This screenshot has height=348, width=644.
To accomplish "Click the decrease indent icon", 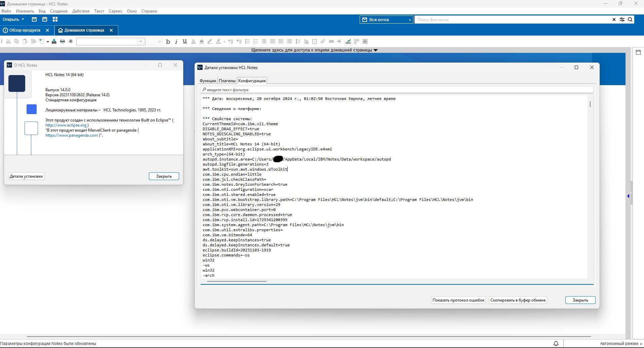I will 239,41.
